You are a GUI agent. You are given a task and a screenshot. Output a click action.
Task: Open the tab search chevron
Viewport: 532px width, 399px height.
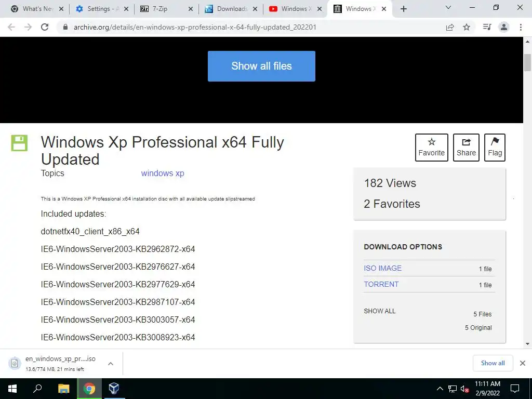(448, 7)
